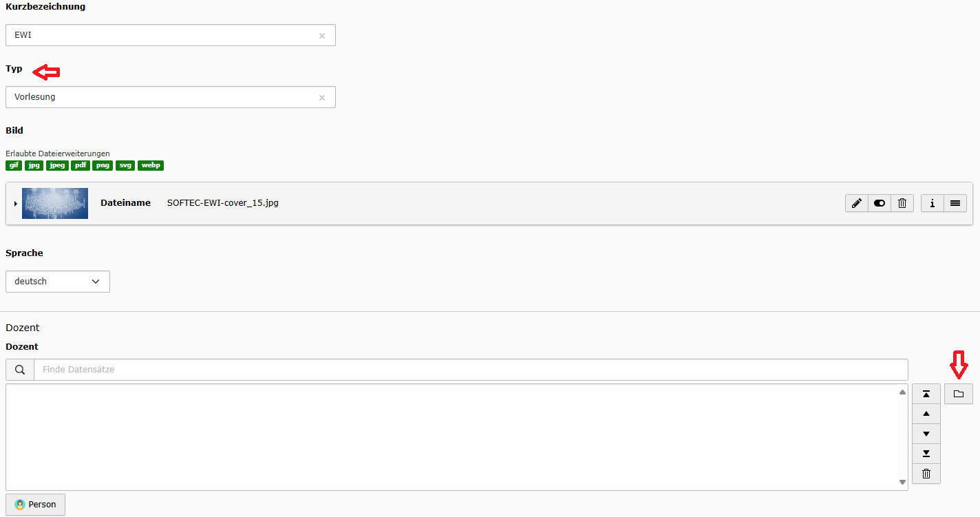Clear the Typ field Vorlesung

[322, 98]
